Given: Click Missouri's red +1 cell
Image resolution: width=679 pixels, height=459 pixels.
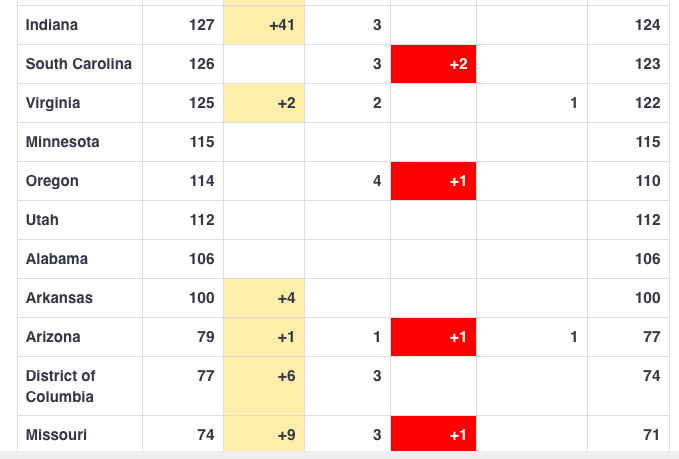Looking at the screenshot, I should point(433,435).
